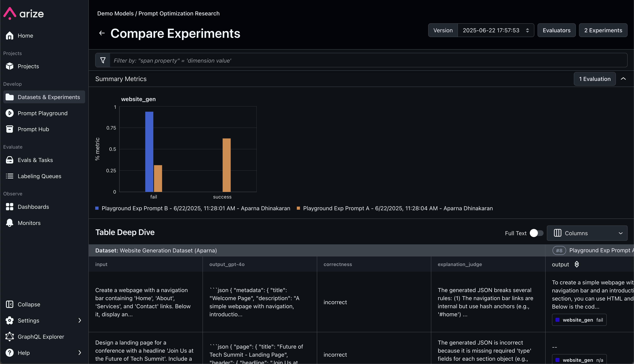
Task: Click the filter by span property field
Action: pos(368,60)
